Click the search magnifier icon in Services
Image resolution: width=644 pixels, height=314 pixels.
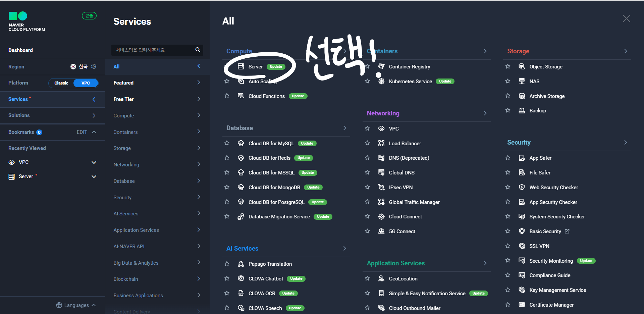[198, 50]
